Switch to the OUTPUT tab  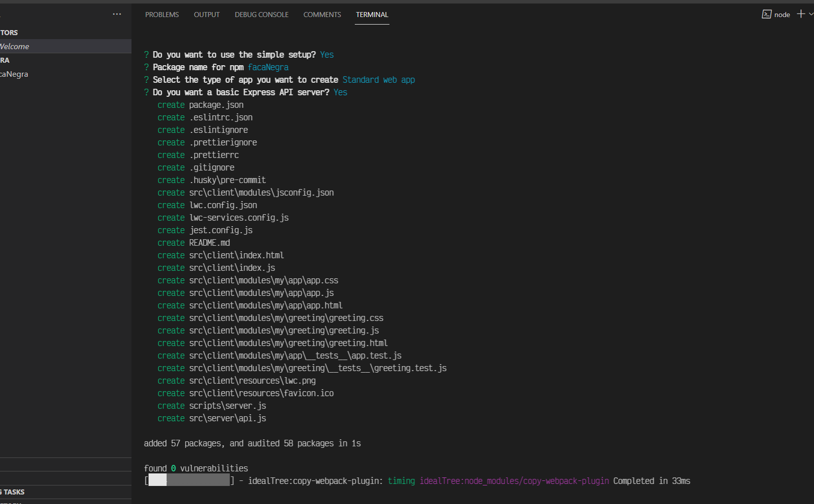coord(207,15)
